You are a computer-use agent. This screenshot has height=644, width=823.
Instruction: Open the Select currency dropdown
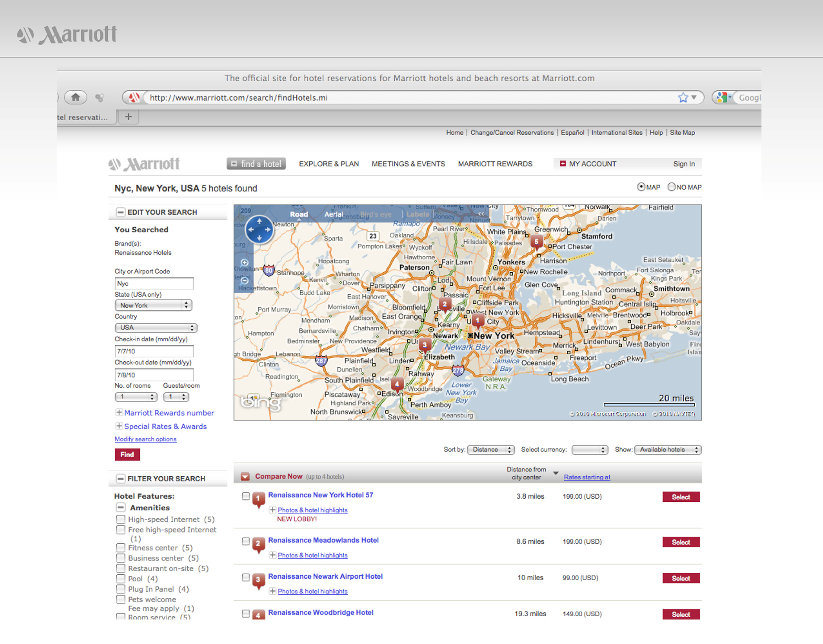[x=590, y=450]
